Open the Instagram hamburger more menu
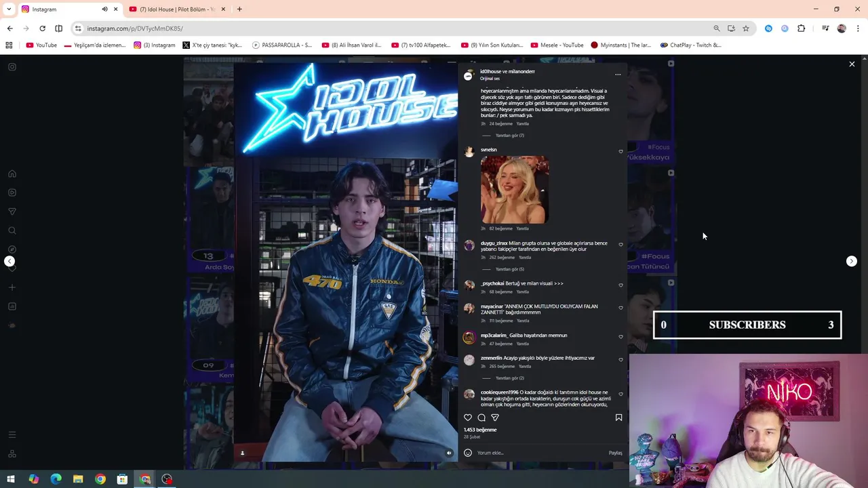Viewport: 868px width, 488px height. [12, 434]
